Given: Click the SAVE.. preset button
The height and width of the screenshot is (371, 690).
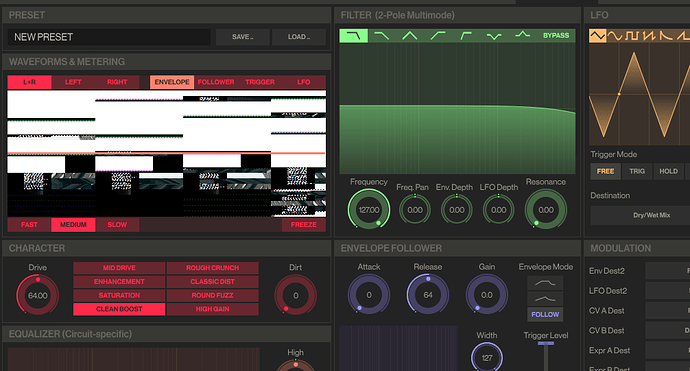Looking at the screenshot, I should (242, 37).
